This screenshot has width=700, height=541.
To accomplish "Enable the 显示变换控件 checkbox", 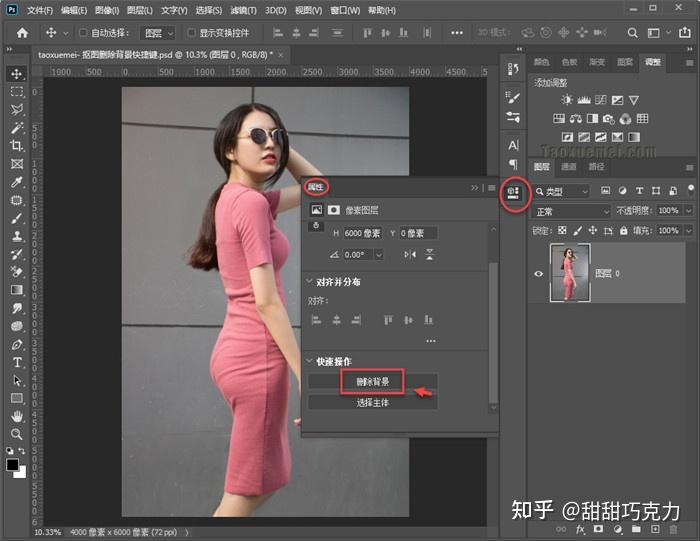I will click(x=191, y=33).
